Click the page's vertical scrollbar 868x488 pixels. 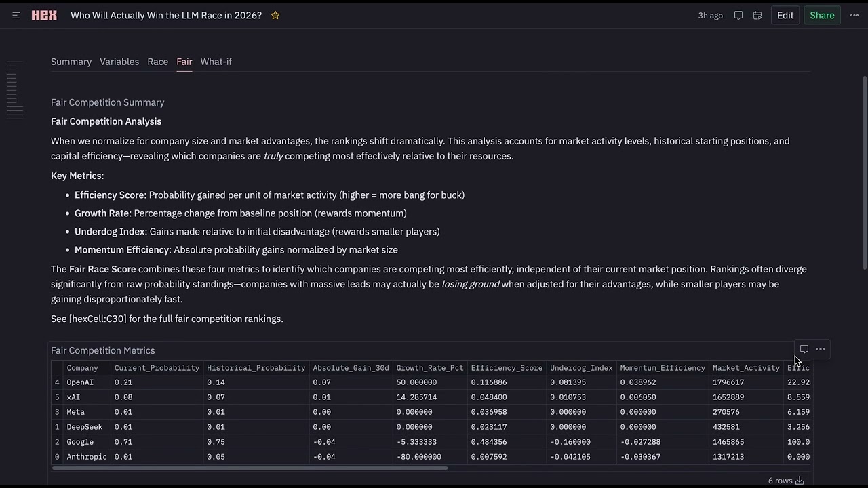pyautogui.click(x=865, y=169)
